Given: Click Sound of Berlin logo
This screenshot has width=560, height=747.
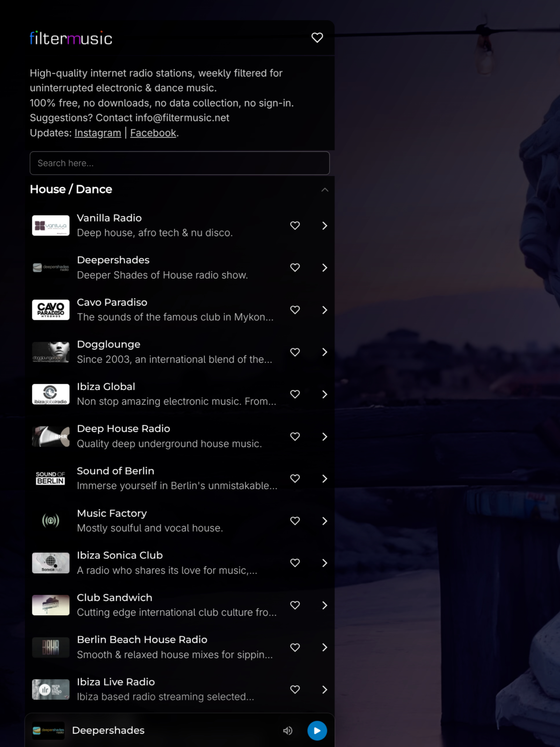Looking at the screenshot, I should [x=51, y=479].
